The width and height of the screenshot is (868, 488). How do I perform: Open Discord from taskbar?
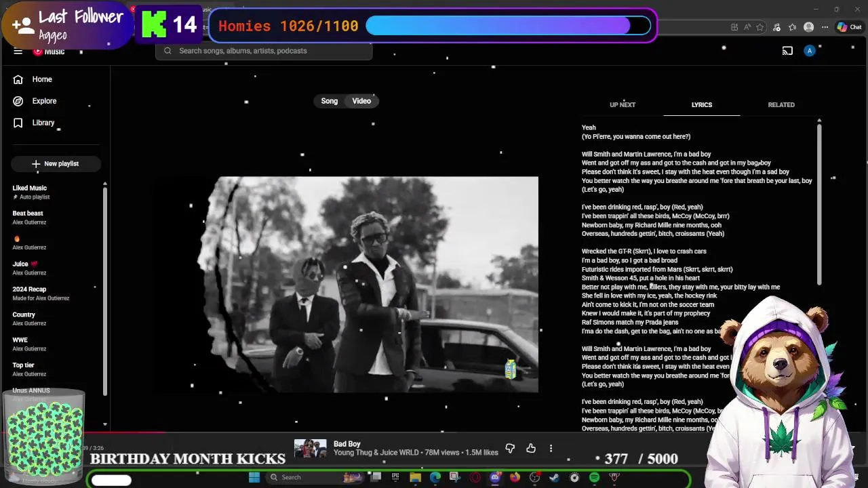[495, 477]
